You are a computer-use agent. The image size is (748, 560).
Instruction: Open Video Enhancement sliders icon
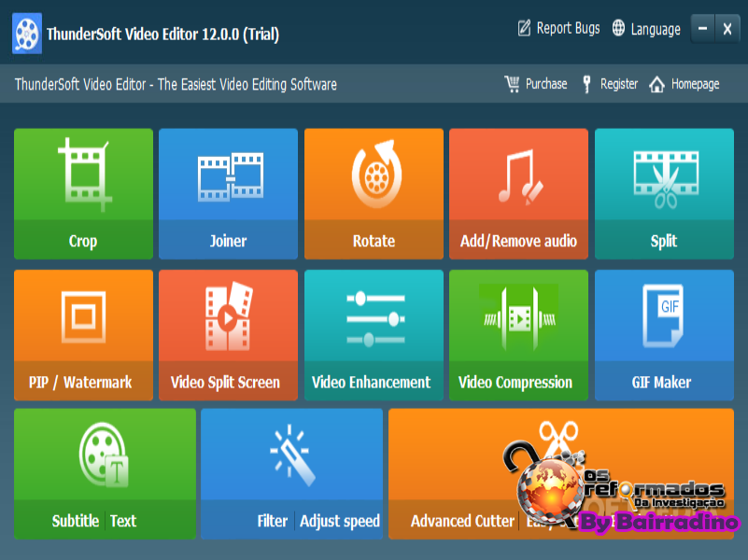coord(375,319)
